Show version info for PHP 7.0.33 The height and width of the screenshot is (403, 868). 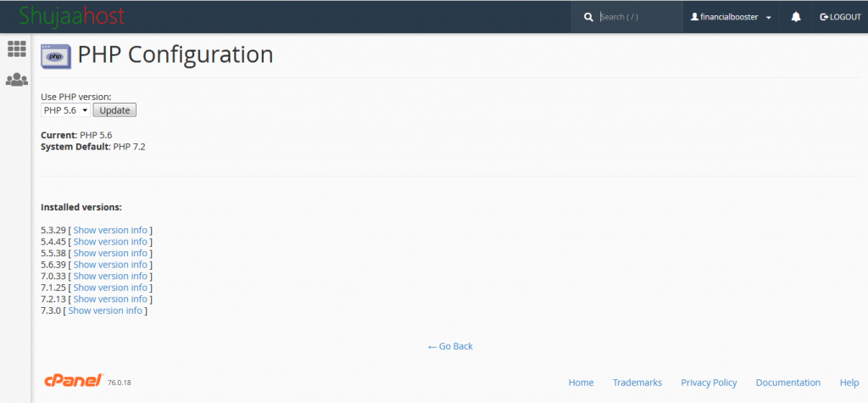pyautogui.click(x=110, y=276)
